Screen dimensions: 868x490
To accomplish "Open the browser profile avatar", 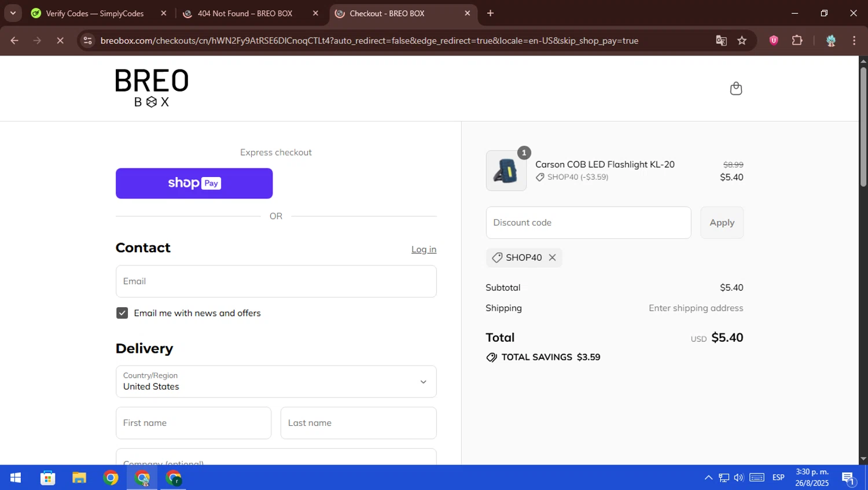I will tap(831, 40).
